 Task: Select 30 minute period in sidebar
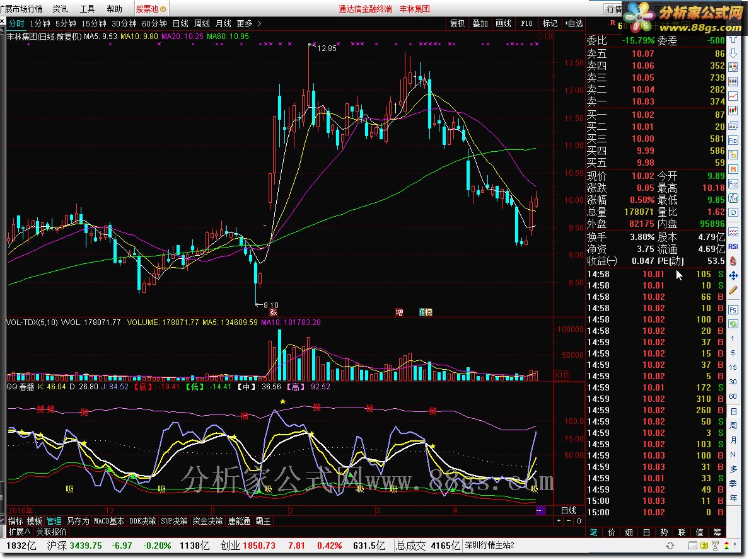733,382
